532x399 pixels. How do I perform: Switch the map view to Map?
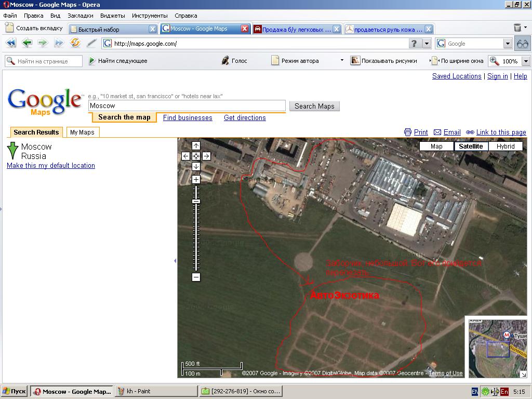pos(436,146)
